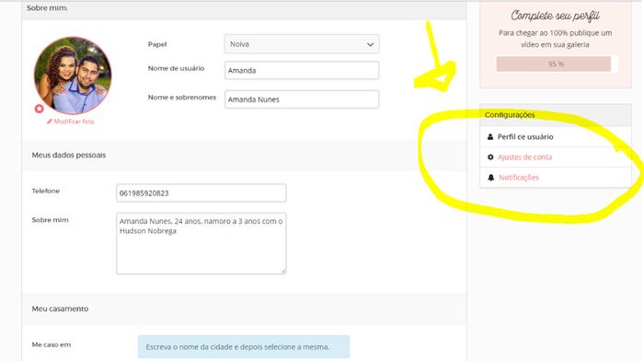The width and height of the screenshot is (644, 361).
Task: Open Ajustes de conta link
Action: click(x=524, y=157)
